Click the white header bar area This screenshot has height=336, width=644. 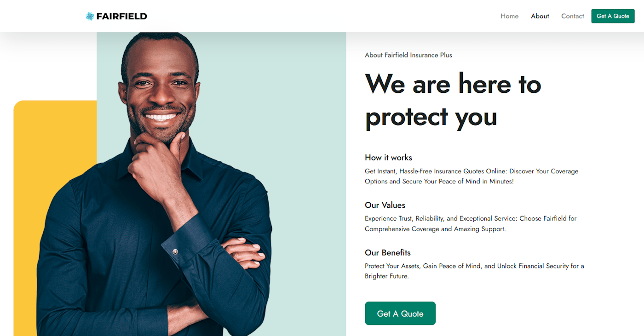[x=322, y=16]
